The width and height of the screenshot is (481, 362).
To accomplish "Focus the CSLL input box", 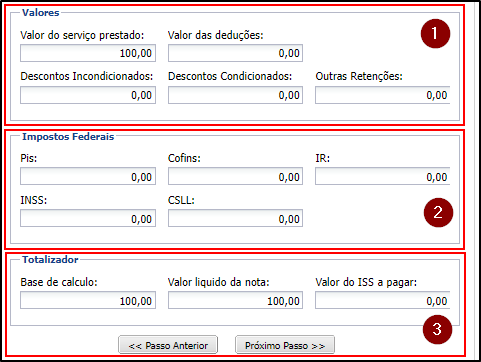I will (235, 218).
